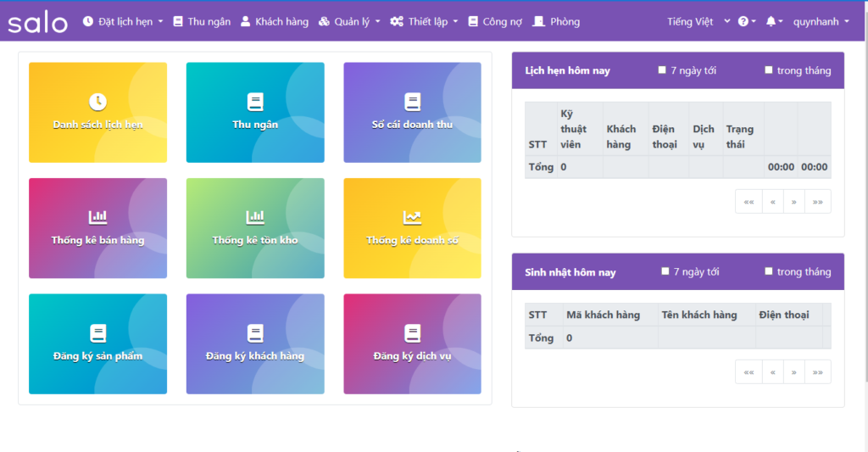
Task: Click the clock icon on Danh sách lịch hẹn tile
Action: tap(98, 102)
